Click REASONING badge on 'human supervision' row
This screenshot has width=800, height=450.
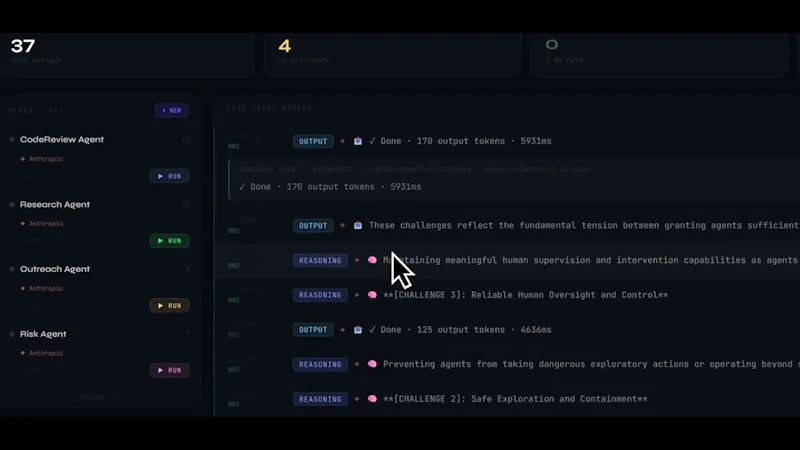click(320, 260)
